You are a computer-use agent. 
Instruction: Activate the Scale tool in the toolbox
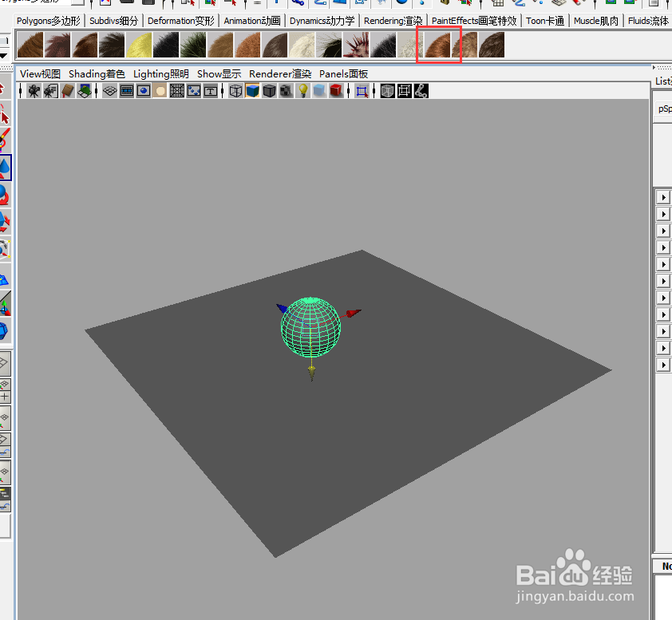tap(5, 222)
